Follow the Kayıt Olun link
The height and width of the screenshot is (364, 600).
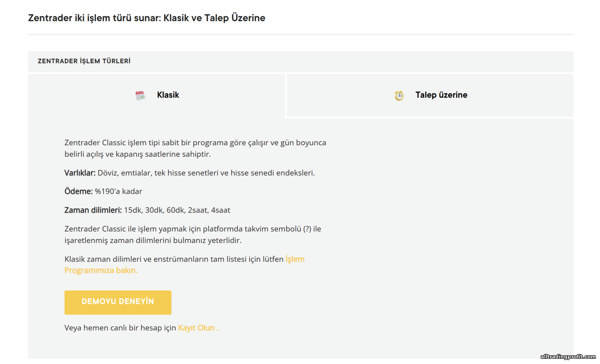click(x=198, y=328)
